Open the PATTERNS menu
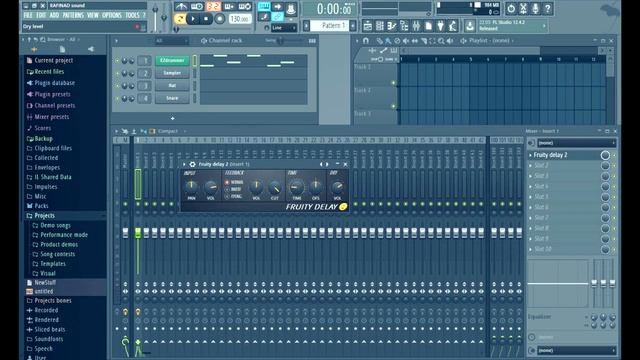This screenshot has width=640, height=360. 73,16
